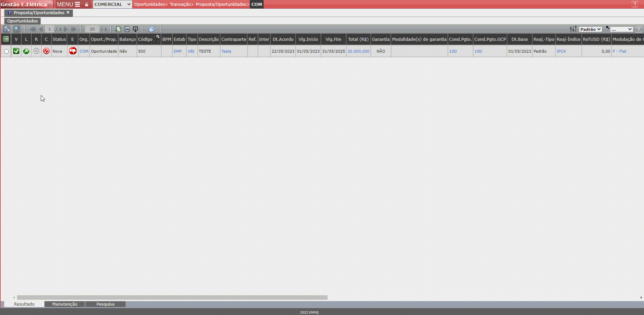Click the refresh back-arrow icon on the toolbar
644x315 pixels.
click(127, 29)
